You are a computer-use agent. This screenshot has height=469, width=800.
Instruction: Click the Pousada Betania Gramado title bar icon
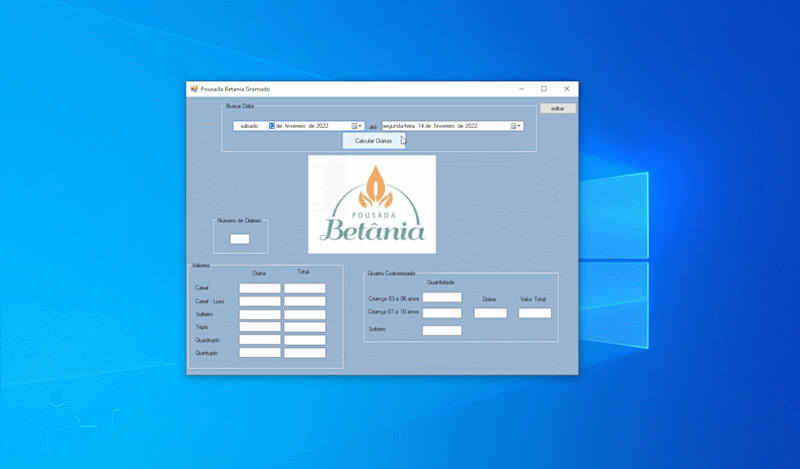(x=194, y=89)
